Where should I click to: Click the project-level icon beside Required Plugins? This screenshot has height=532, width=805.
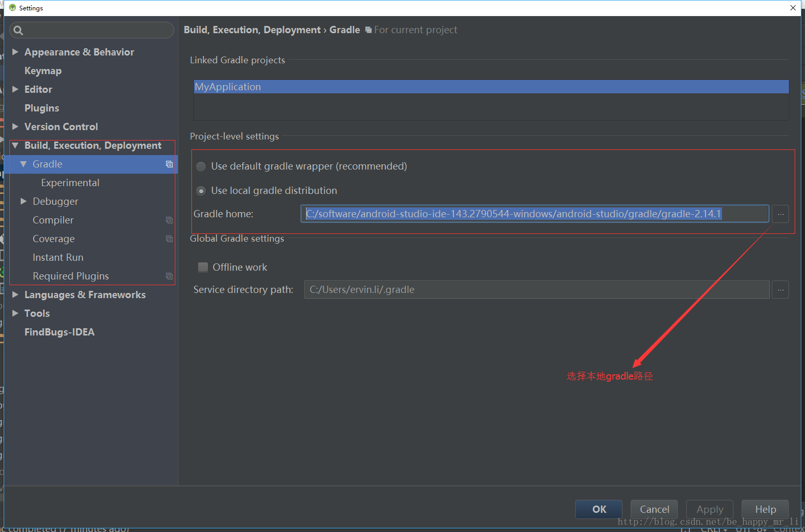point(169,276)
